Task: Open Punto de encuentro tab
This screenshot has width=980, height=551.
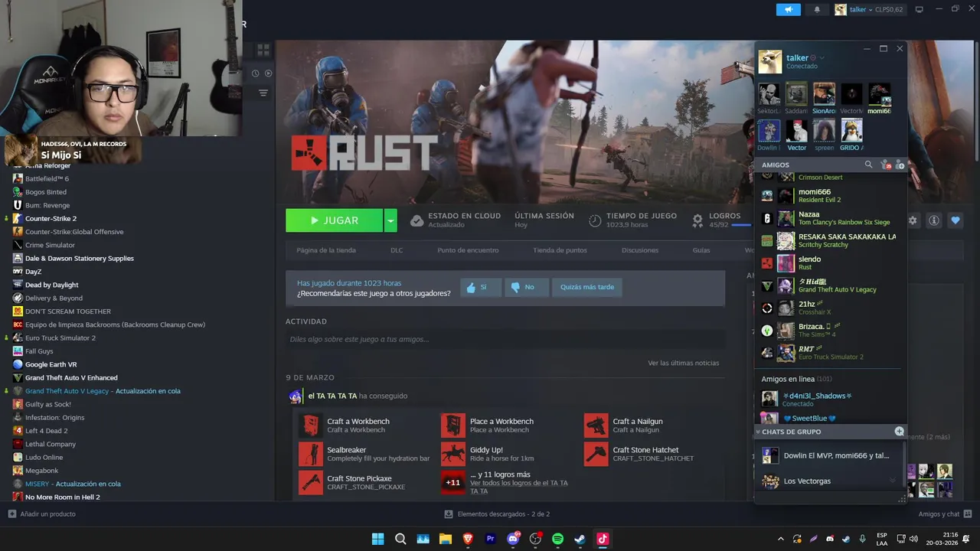Action: (x=468, y=250)
